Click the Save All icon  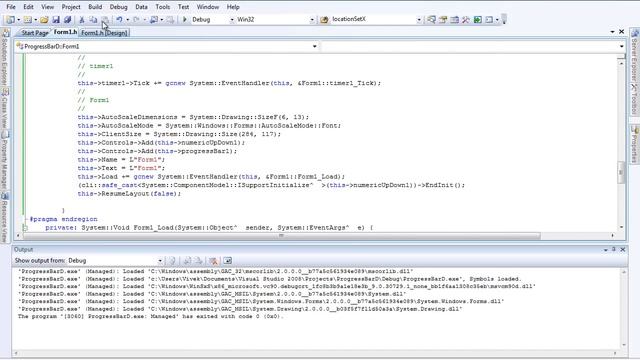click(x=67, y=20)
